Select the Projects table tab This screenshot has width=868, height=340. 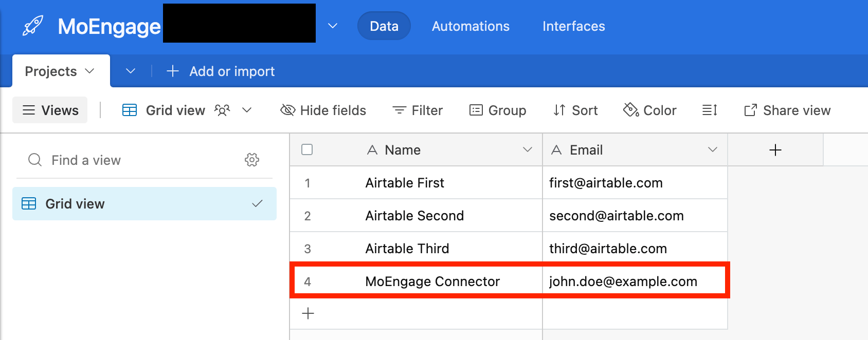(61, 71)
